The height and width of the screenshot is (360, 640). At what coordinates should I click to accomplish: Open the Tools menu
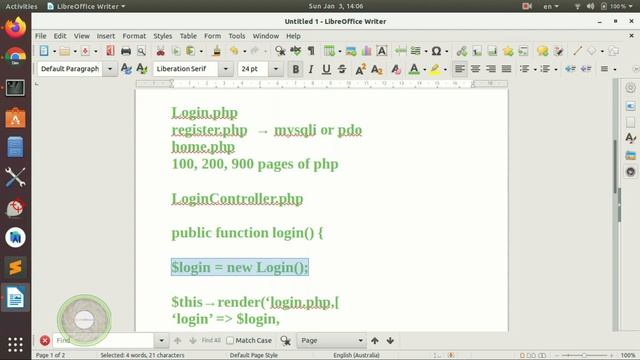point(237,36)
